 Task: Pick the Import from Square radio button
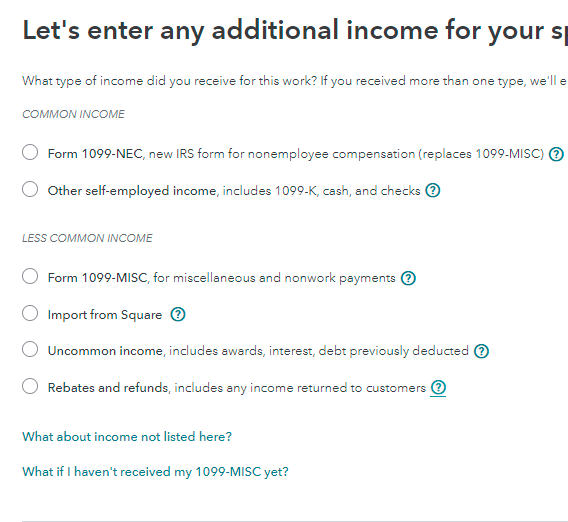coord(30,313)
